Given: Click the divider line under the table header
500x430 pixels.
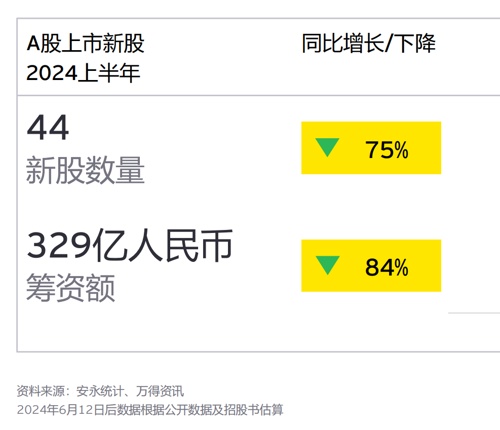Looking at the screenshot, I should [258, 95].
